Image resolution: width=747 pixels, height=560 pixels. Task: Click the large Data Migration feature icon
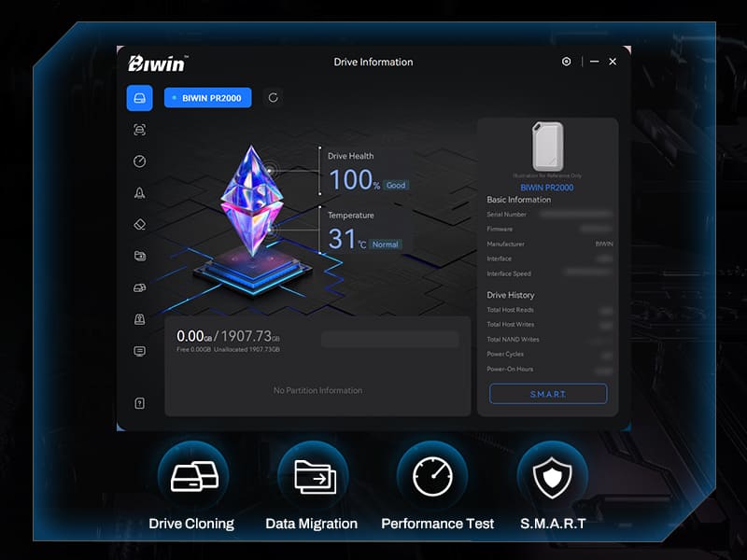314,476
